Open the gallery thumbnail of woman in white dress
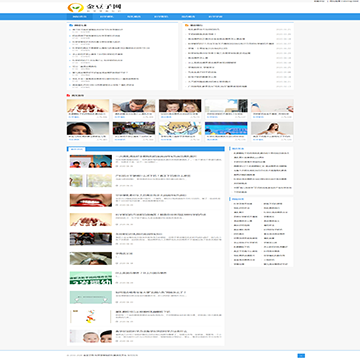The image size is (360, 360). coord(272,128)
